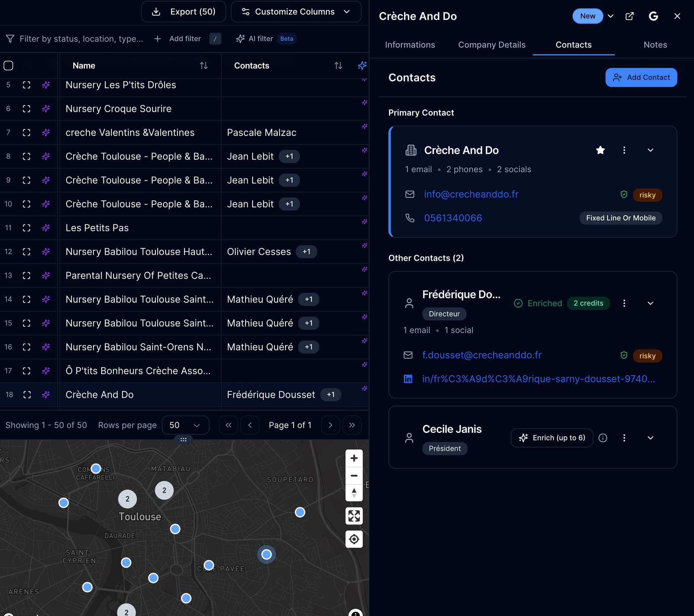Switch to Company Details tab
Viewport: 694px width, 616px height.
click(492, 45)
